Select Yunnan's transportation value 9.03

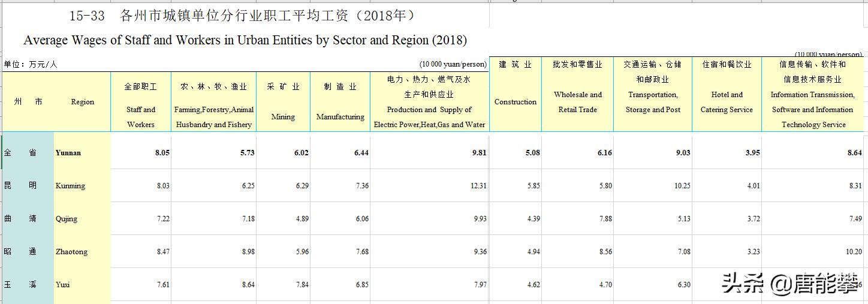point(682,152)
